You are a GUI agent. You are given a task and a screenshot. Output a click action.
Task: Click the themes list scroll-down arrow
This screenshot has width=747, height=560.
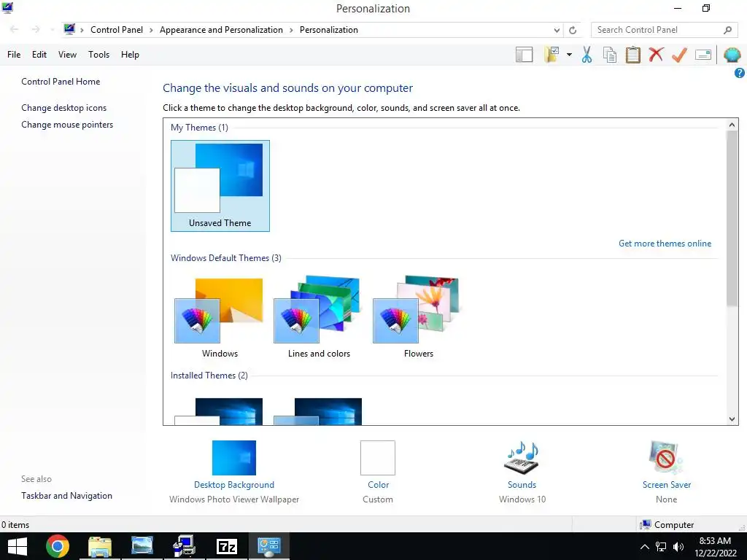[x=732, y=419]
